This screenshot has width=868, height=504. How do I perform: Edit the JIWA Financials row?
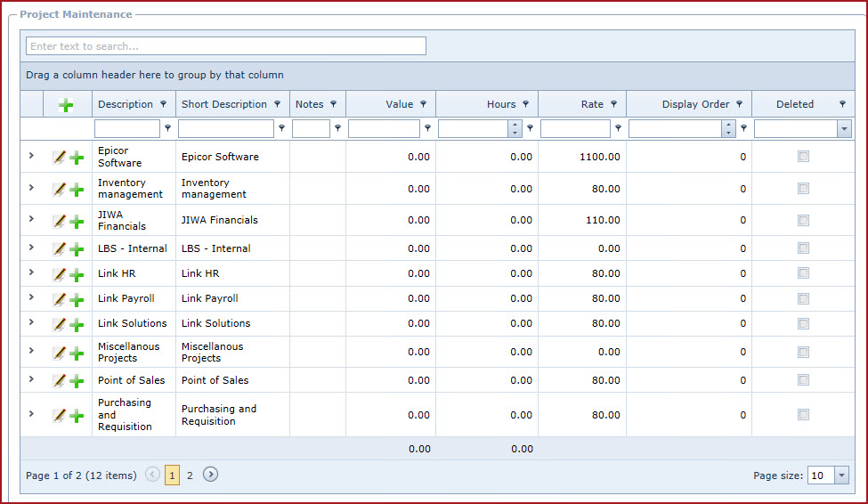click(60, 221)
